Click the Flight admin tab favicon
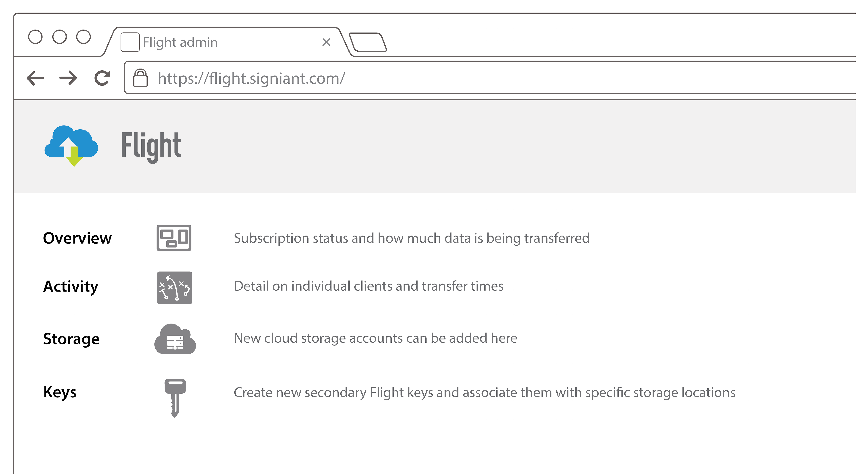The width and height of the screenshot is (868, 474). pos(130,42)
